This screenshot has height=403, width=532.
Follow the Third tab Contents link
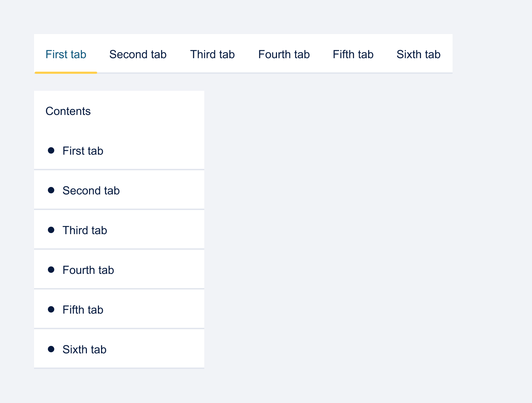pos(84,230)
